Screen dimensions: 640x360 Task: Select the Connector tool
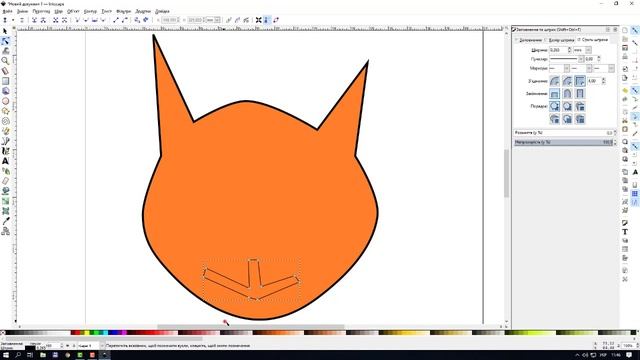pyautogui.click(x=5, y=231)
